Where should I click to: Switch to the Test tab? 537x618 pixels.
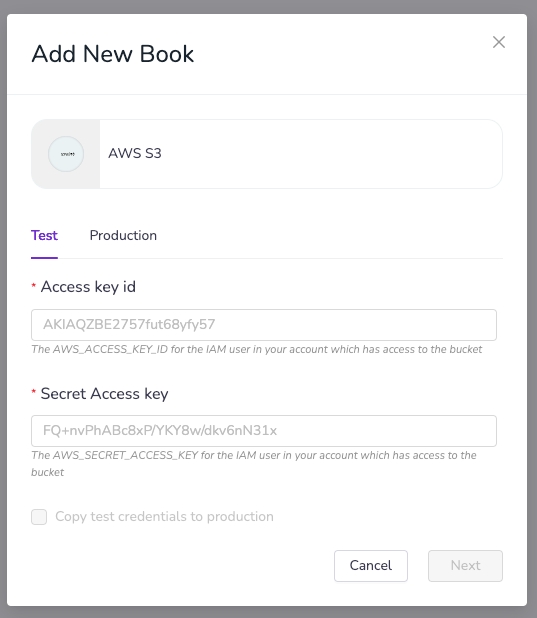pyautogui.click(x=44, y=235)
